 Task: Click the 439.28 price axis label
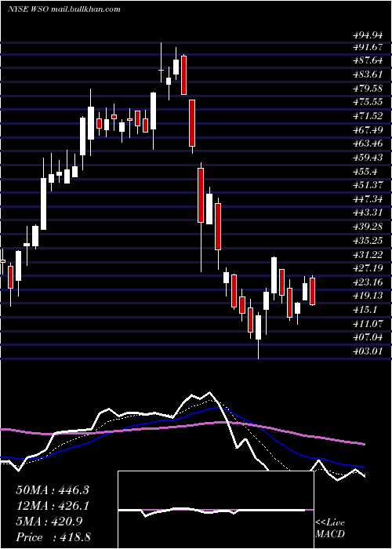pos(367,227)
